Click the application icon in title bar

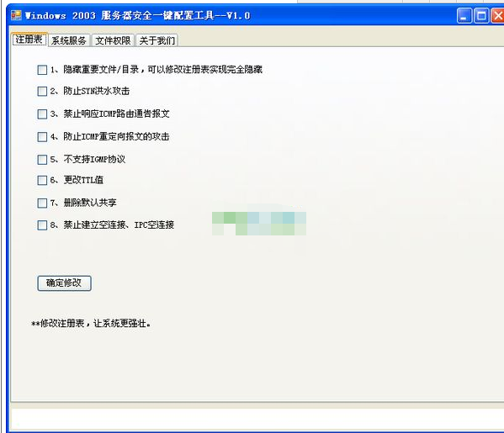click(16, 15)
